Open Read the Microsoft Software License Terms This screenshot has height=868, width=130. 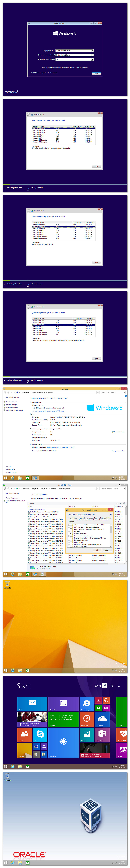[x=61, y=448]
